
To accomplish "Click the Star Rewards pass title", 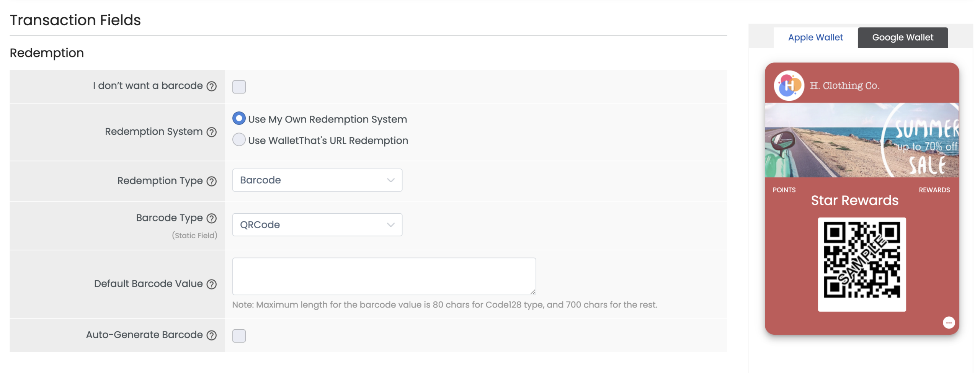I will pos(855,200).
